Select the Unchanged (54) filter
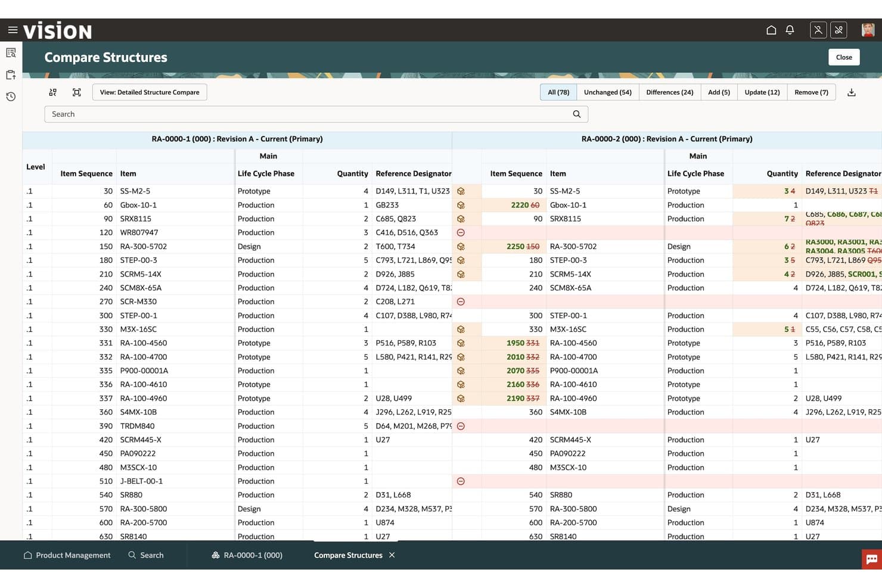 607,92
